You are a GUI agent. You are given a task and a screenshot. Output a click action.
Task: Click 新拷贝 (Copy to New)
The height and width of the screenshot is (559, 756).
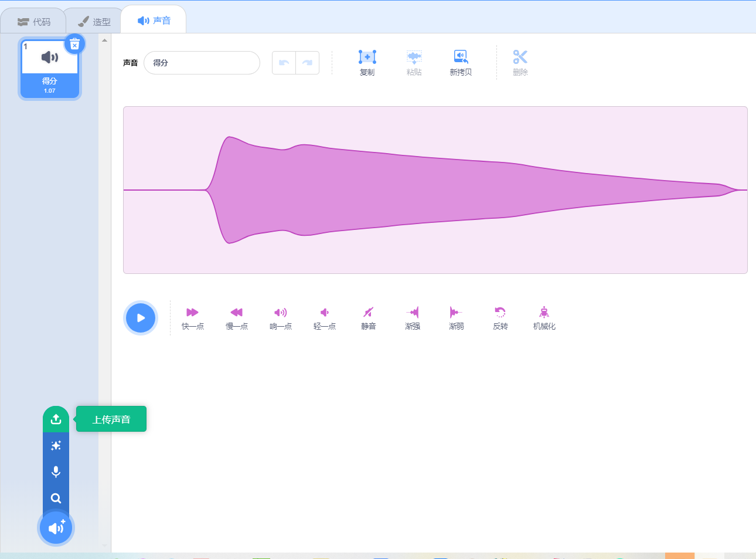coord(461,63)
